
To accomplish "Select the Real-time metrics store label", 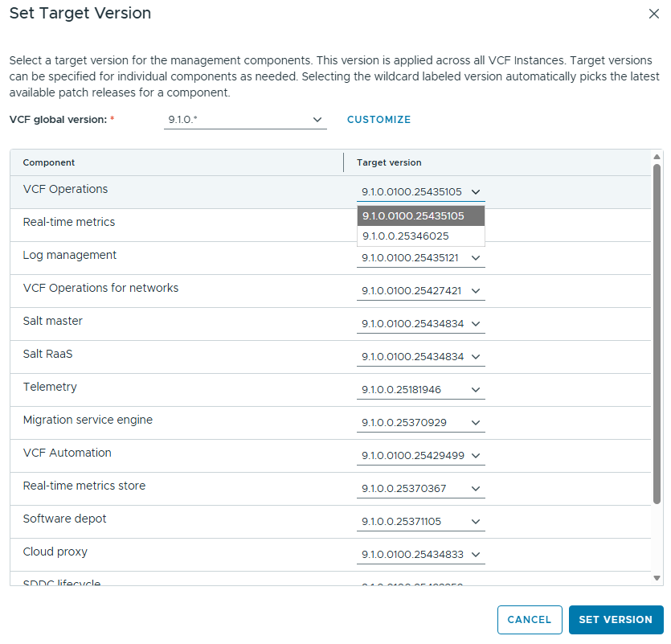I will pos(84,486).
